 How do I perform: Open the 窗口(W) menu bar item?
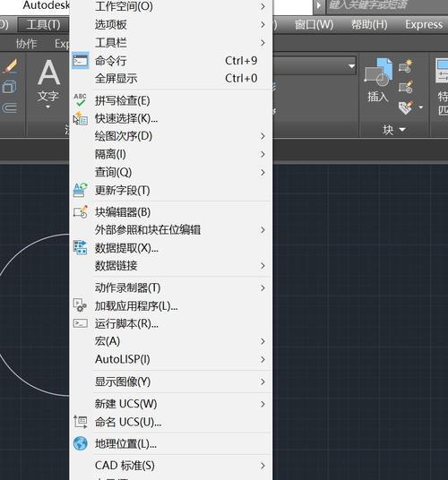(x=314, y=24)
